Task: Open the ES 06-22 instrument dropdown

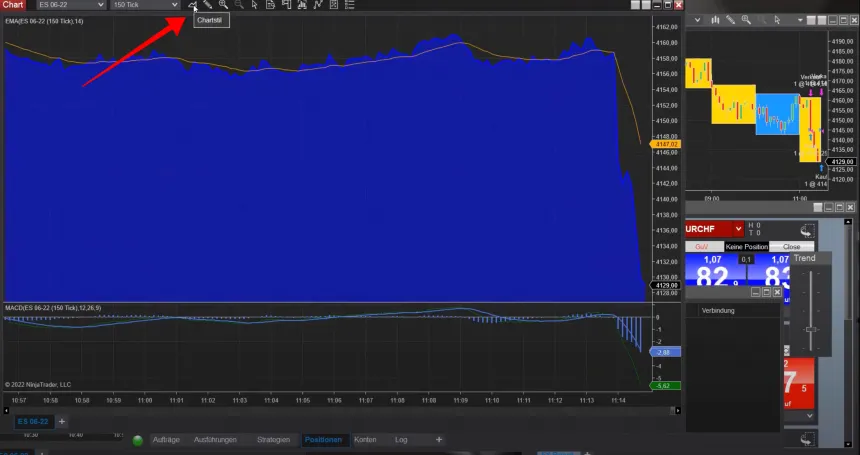Action: 71,5
